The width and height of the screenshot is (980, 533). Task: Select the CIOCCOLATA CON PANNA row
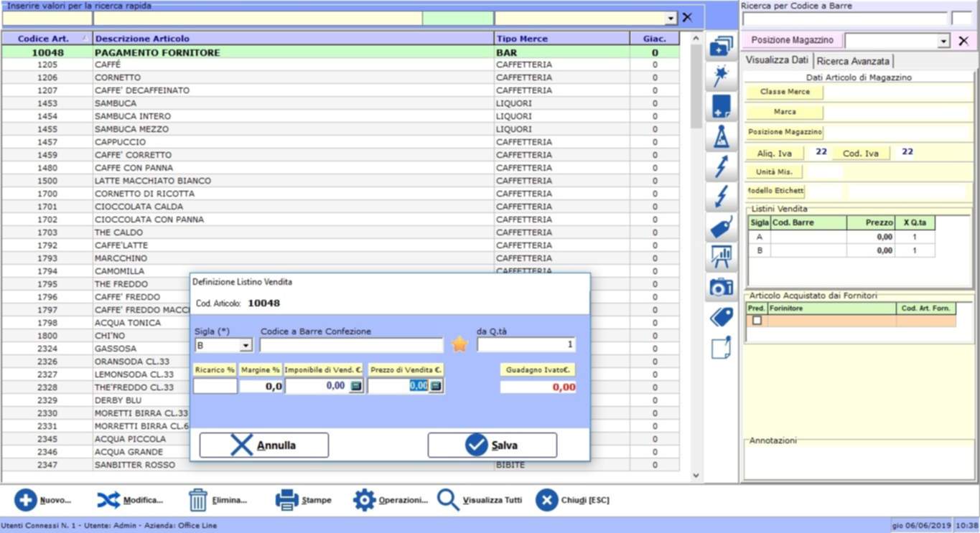click(x=340, y=220)
